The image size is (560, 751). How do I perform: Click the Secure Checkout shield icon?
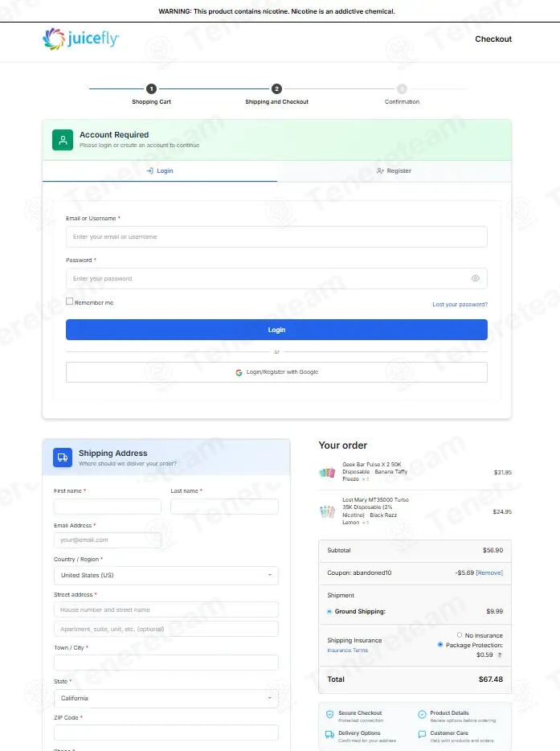[329, 714]
